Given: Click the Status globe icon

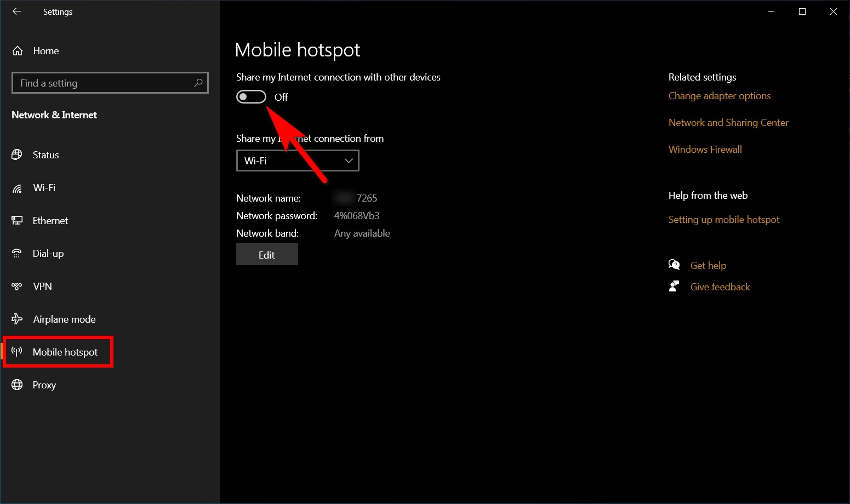Looking at the screenshot, I should pos(17,155).
